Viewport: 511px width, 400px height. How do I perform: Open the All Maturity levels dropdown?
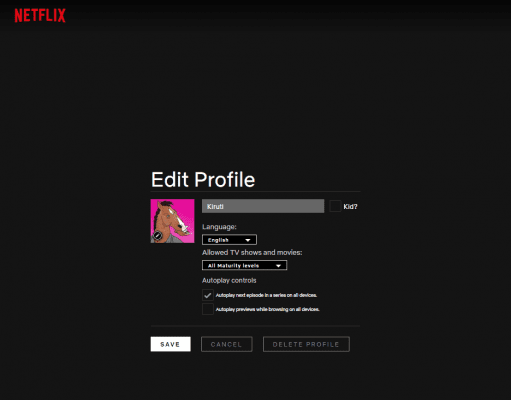pyautogui.click(x=244, y=265)
